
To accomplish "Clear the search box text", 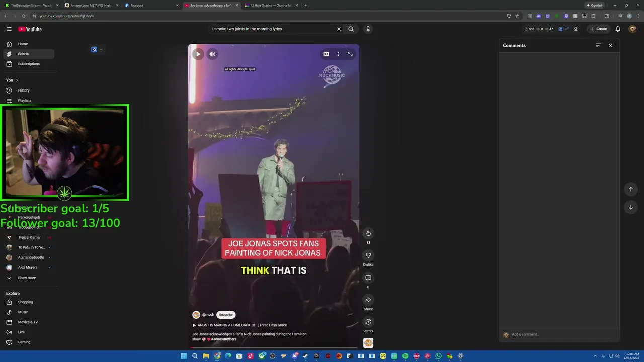I will [x=339, y=29].
